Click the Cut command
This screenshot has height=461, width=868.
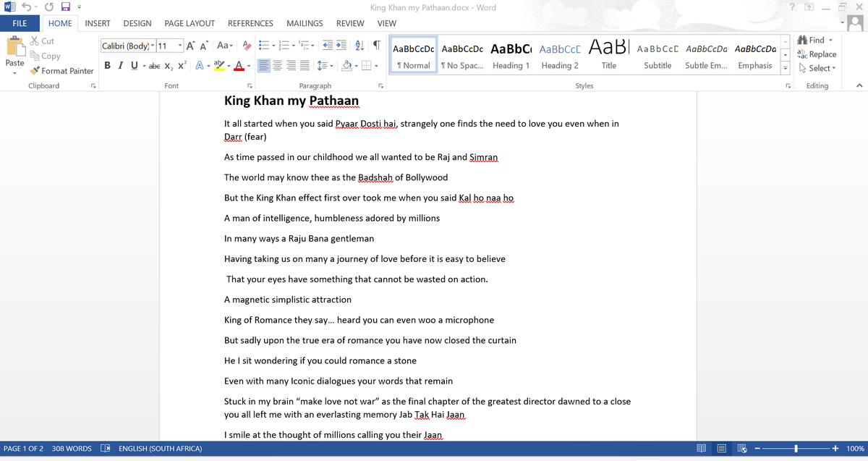pyautogui.click(x=42, y=41)
